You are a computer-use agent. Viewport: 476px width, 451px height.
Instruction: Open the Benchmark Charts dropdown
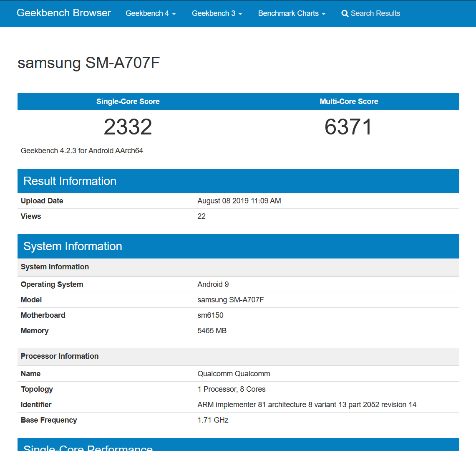point(292,13)
